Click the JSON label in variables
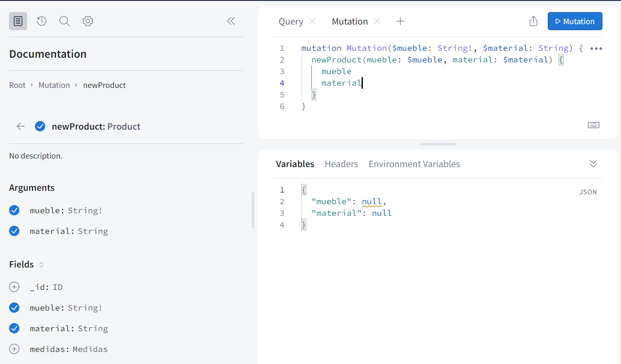Image resolution: width=621 pixels, height=364 pixels. (x=588, y=192)
